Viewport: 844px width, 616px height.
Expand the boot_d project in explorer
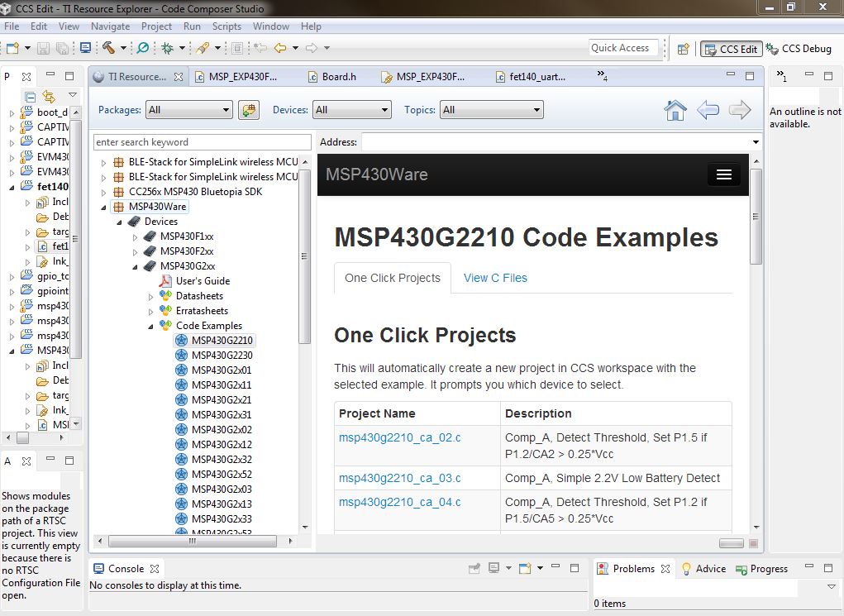[x=12, y=113]
